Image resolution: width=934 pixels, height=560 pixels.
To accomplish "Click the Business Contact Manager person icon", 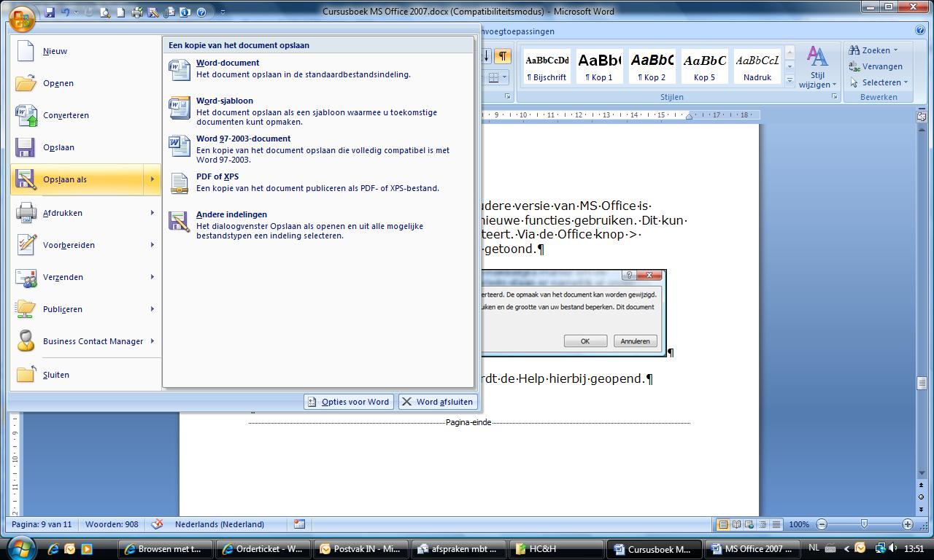I will click(26, 341).
